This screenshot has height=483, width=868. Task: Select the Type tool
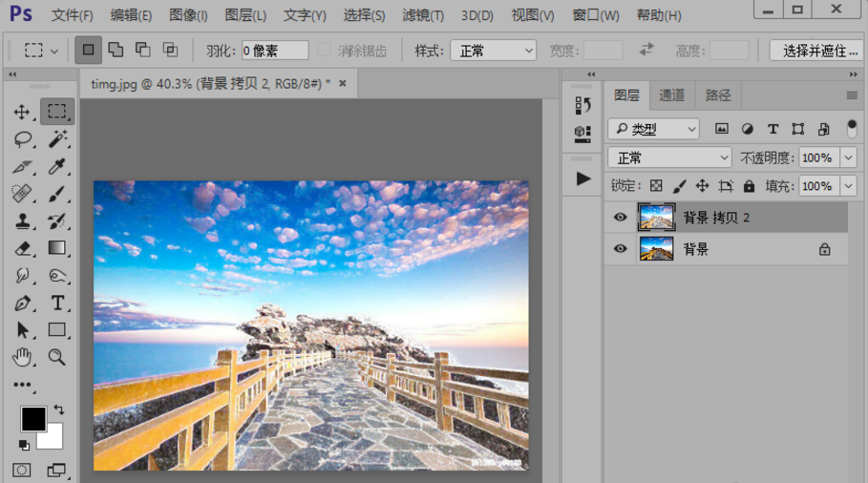coord(56,303)
